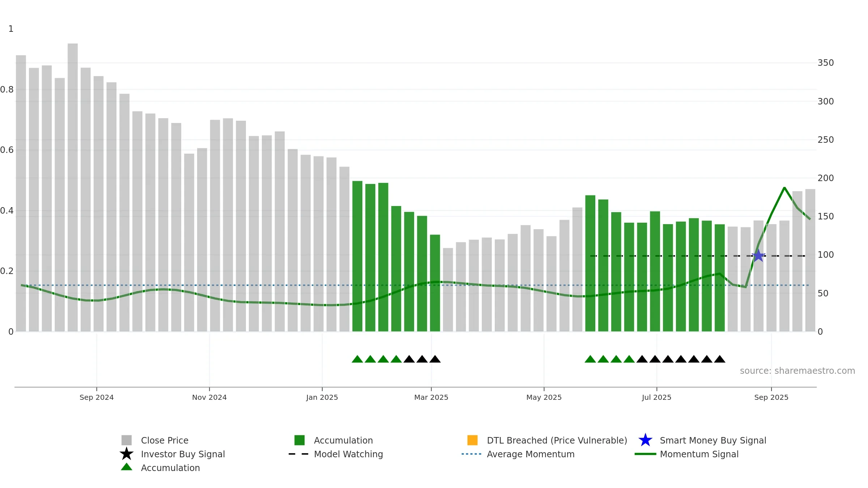
Task: Click the first green triangle marker in late May 2025
Action: pyautogui.click(x=590, y=359)
